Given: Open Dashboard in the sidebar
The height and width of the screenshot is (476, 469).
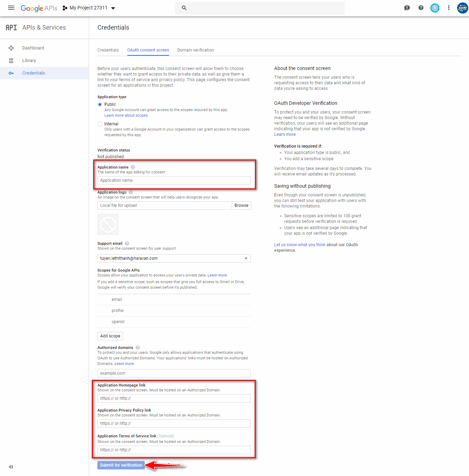Looking at the screenshot, I should click(x=33, y=48).
